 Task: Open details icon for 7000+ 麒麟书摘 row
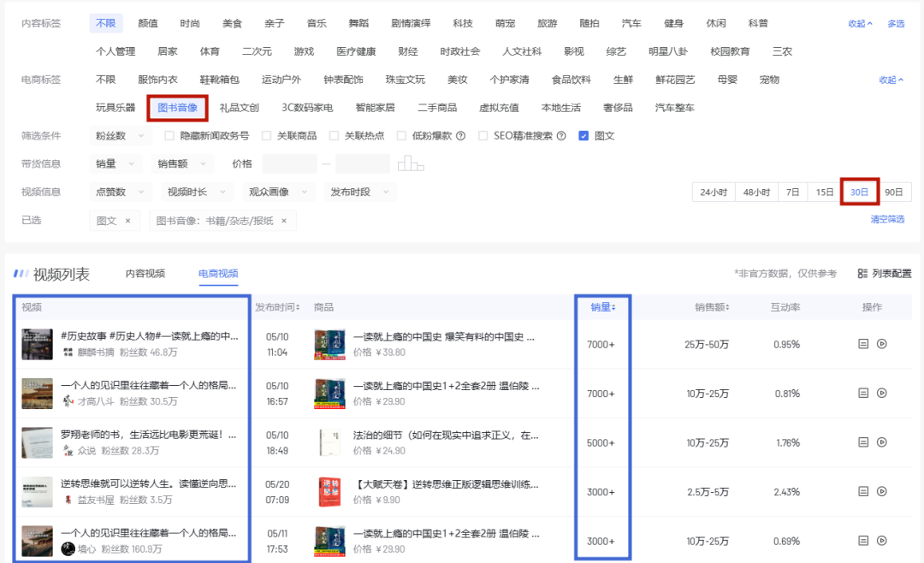[x=863, y=344]
